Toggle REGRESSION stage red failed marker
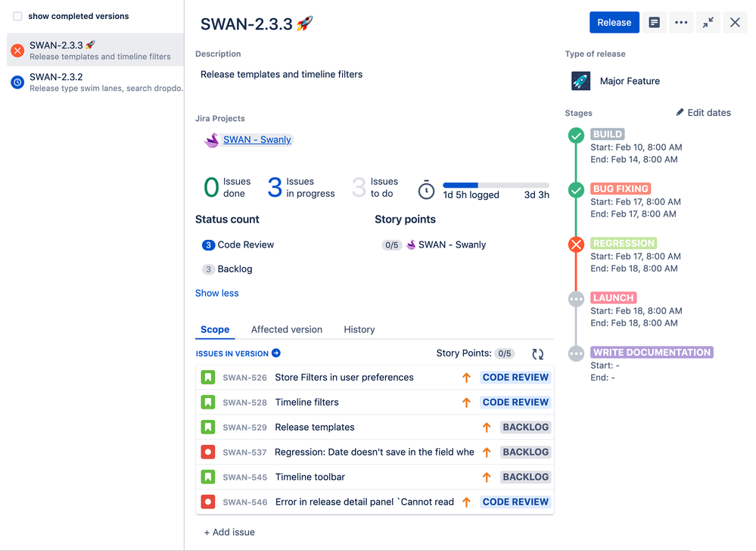This screenshot has height=551, width=756. click(576, 244)
